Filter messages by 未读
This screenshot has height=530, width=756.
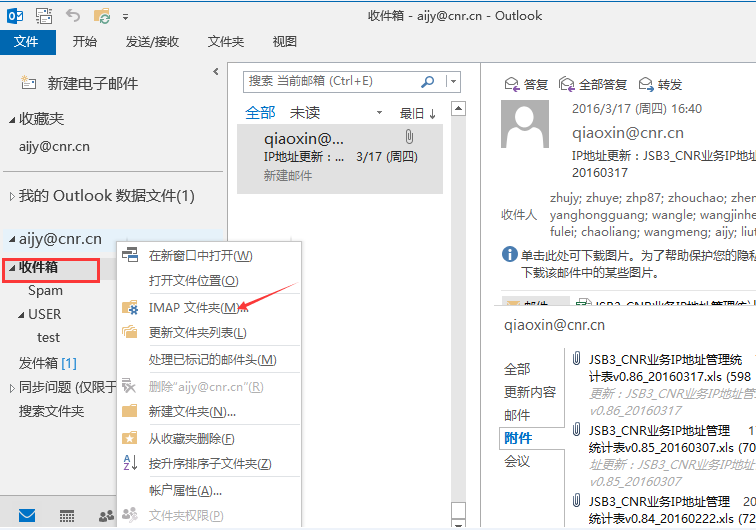click(305, 113)
